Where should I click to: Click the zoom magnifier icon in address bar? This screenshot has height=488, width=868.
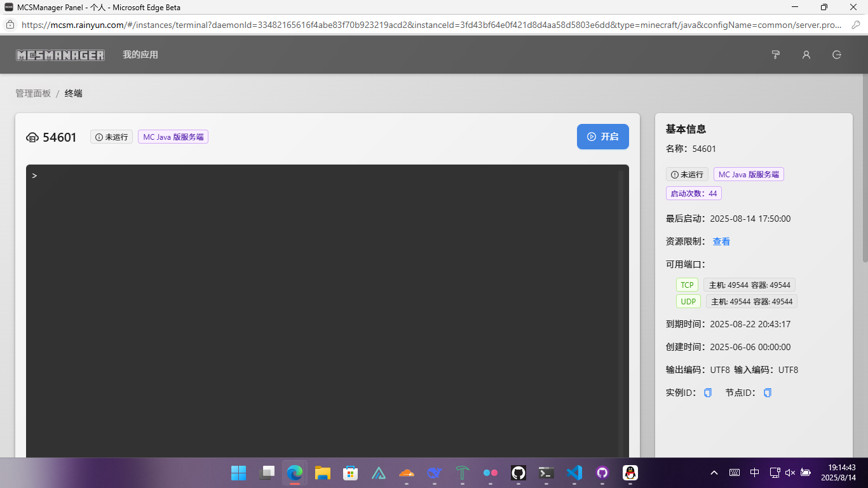click(x=856, y=25)
